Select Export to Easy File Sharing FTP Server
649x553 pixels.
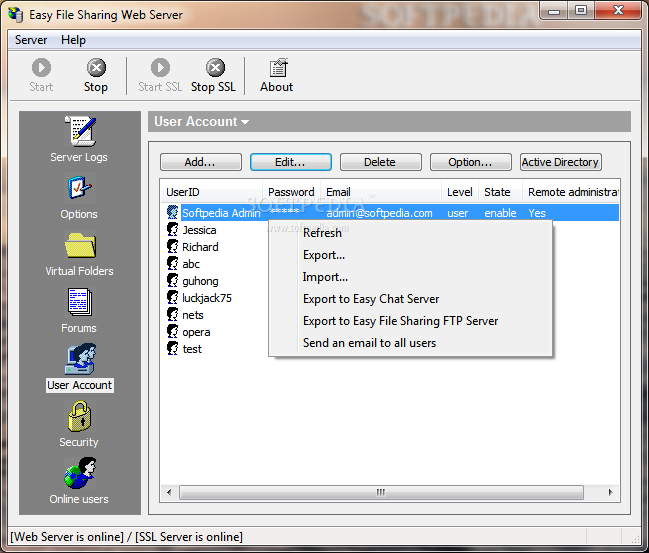pyautogui.click(x=410, y=321)
